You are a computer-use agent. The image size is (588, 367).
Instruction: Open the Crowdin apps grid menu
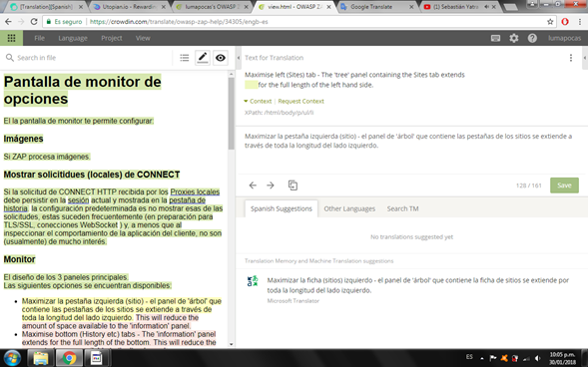11,38
